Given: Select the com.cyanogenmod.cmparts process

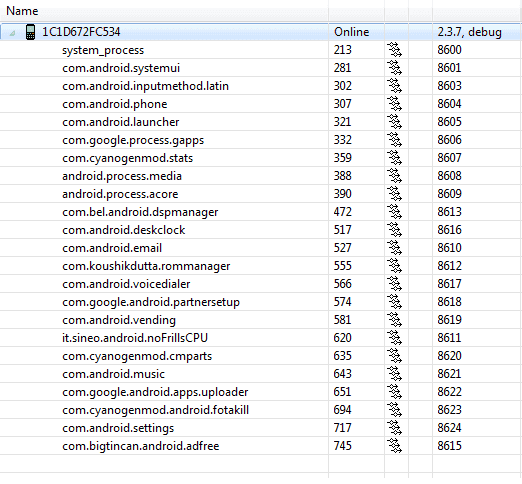Looking at the screenshot, I should coord(137,356).
